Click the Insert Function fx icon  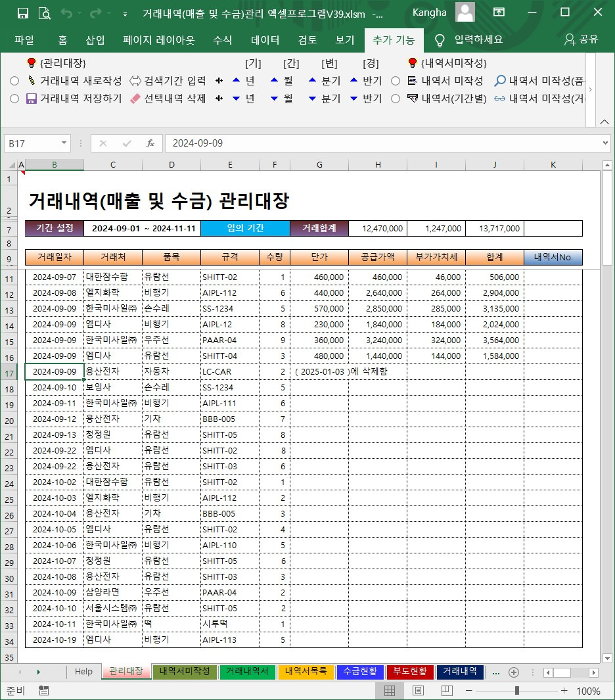pos(150,143)
